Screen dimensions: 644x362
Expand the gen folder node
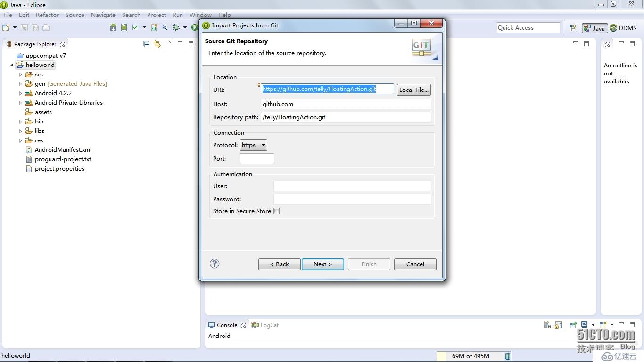click(x=20, y=84)
